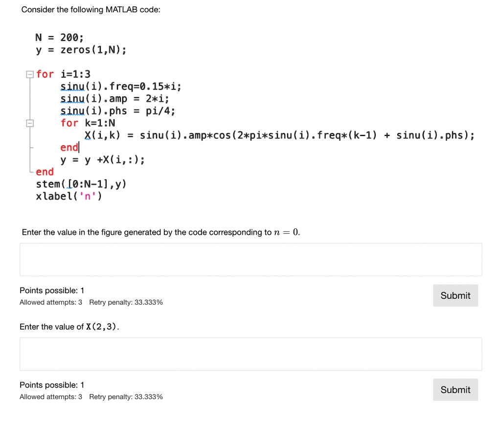
Task: Click the code line 'y = zeros(1,N);'
Action: pos(81,50)
